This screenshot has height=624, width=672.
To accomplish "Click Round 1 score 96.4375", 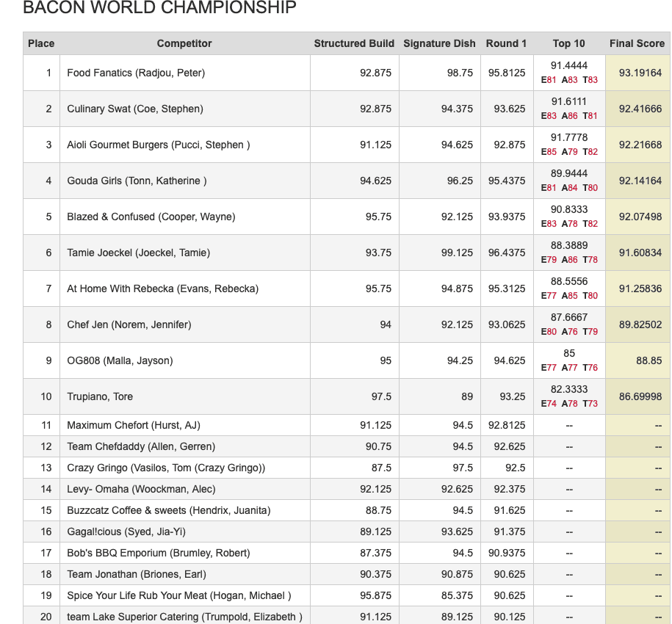I will (x=507, y=253).
